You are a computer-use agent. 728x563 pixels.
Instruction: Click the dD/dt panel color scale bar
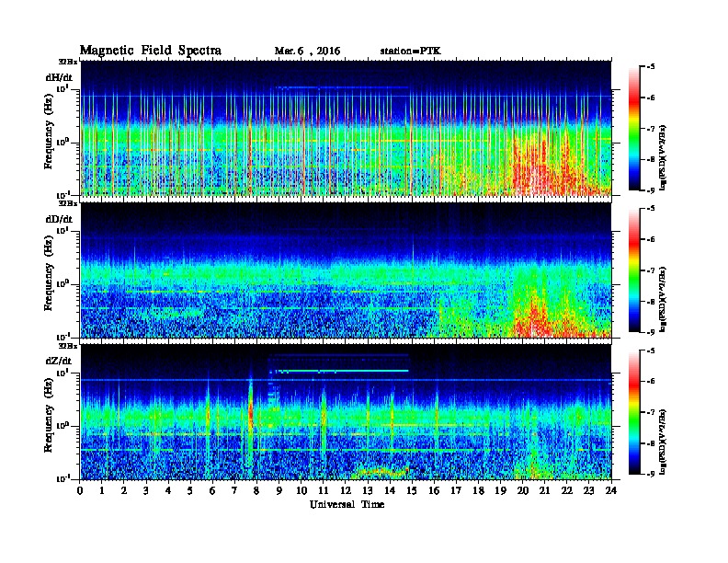[634, 270]
